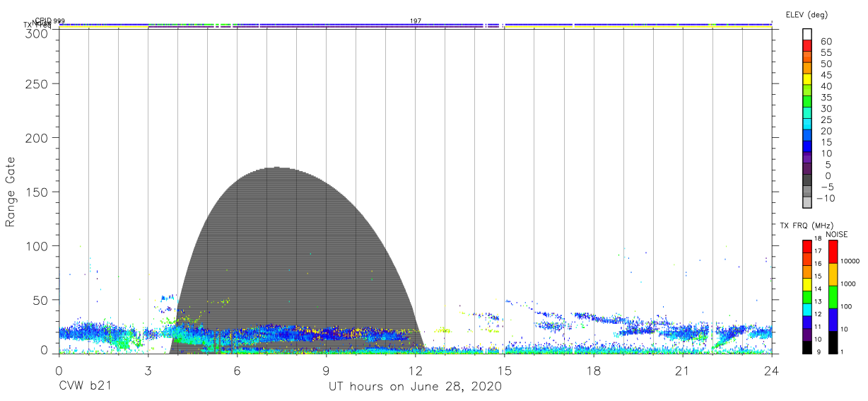Click the y-axis tick label '150'
Screen dimensions: 868x401
37,192
